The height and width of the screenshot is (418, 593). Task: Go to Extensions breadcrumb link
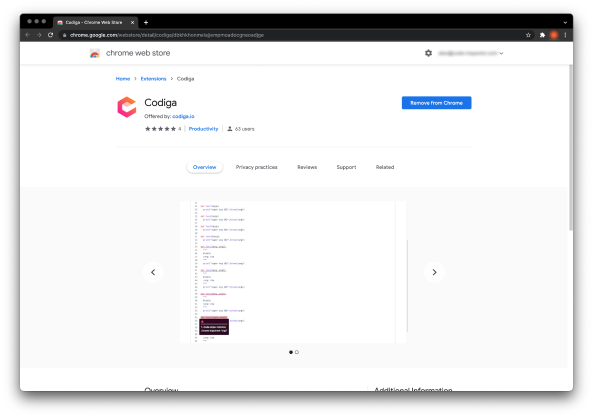pos(154,79)
